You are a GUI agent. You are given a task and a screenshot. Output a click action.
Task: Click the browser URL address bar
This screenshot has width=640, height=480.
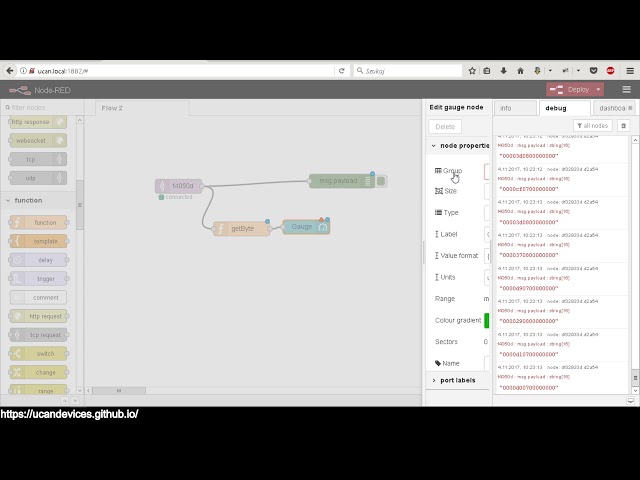pyautogui.click(x=184, y=71)
